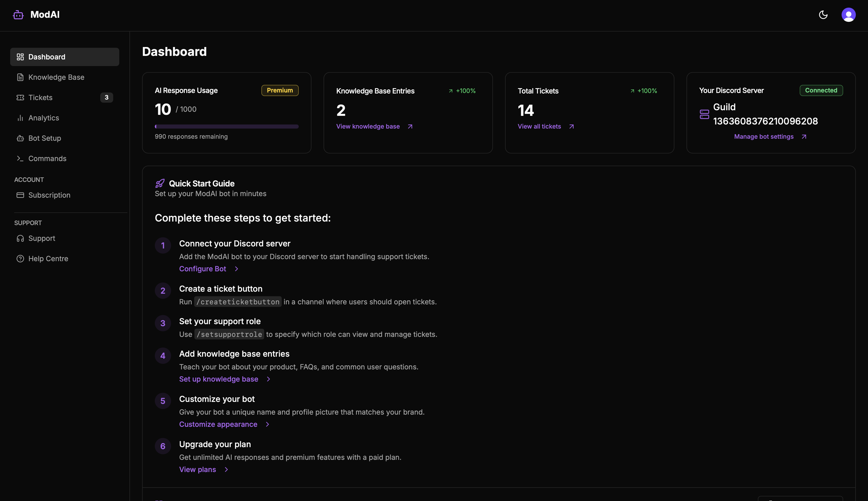Click the View all tickets link
This screenshot has width=868, height=501.
(x=539, y=126)
